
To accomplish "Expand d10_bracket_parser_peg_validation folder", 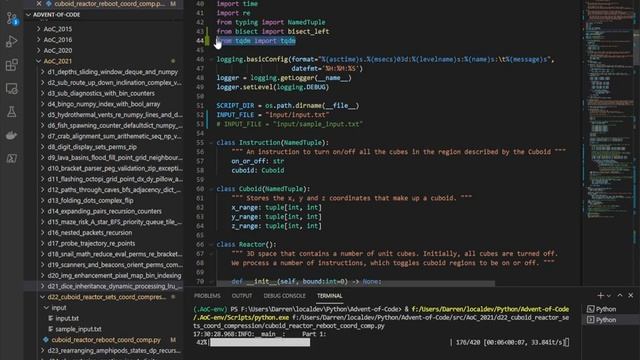I will point(42,168).
